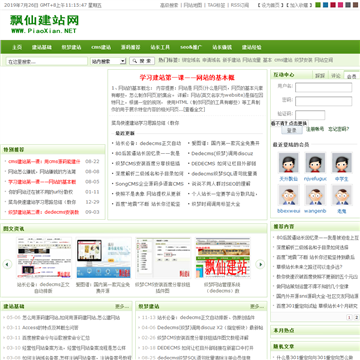Open avatar of member njvefuguc
Image resolution: width=360 pixels, height=360 pixels.
click(x=315, y=163)
